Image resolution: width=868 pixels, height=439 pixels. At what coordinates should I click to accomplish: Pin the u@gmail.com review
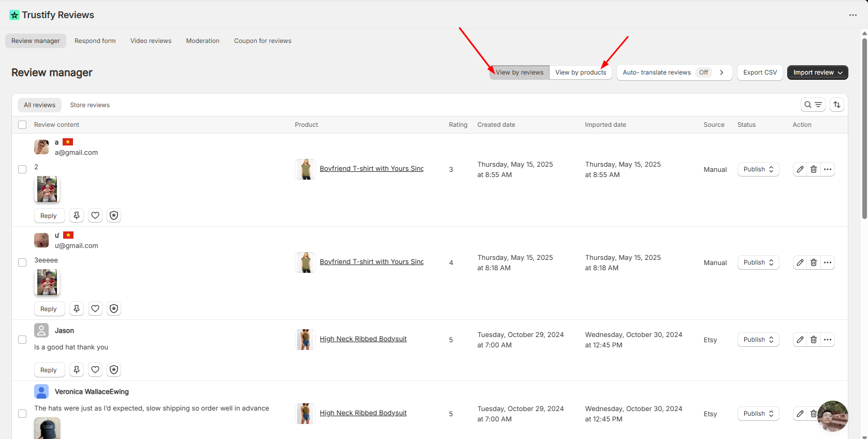coord(77,309)
